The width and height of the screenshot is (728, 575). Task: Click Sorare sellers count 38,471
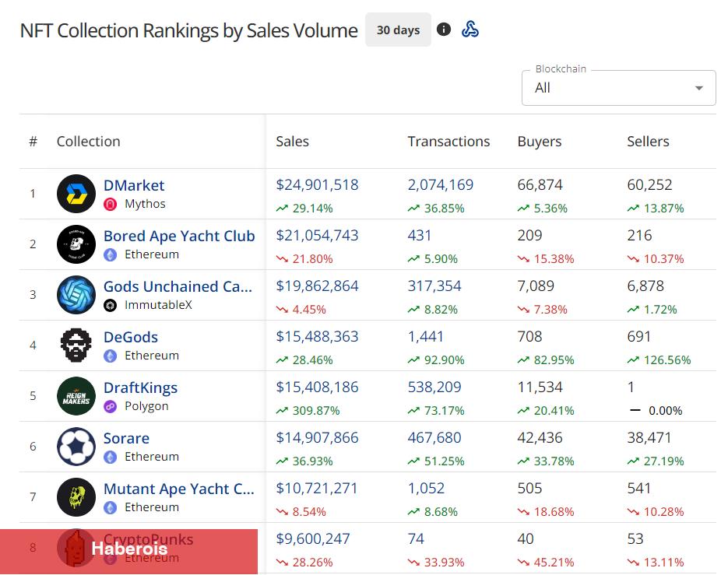tap(649, 438)
